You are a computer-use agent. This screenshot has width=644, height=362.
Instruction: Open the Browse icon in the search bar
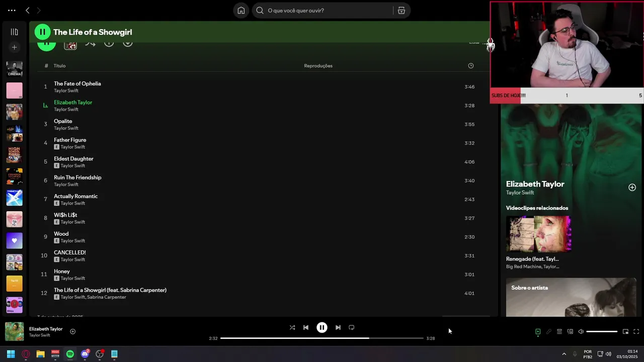[x=401, y=11]
